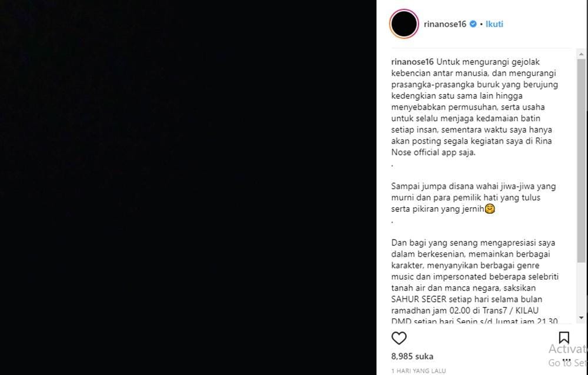
Task: Click the scrollbar track below the thumb
Action: click(582, 287)
